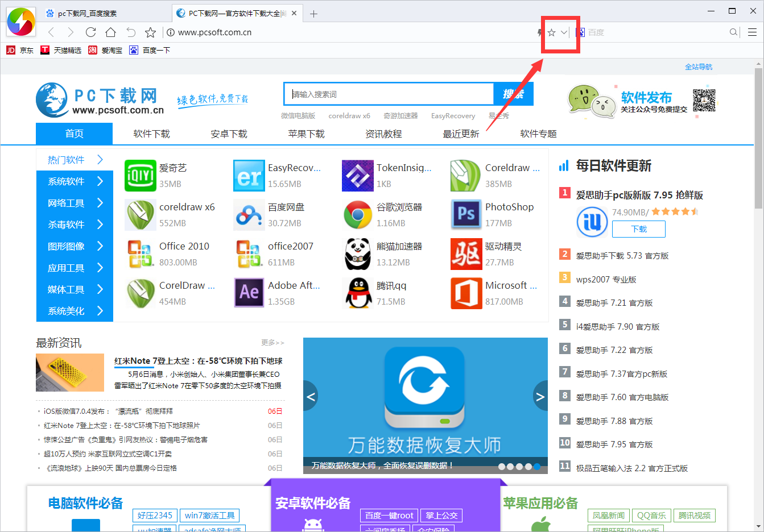This screenshot has height=532, width=764.
Task: Click the vertical page scrollbar
Action: (x=759, y=139)
